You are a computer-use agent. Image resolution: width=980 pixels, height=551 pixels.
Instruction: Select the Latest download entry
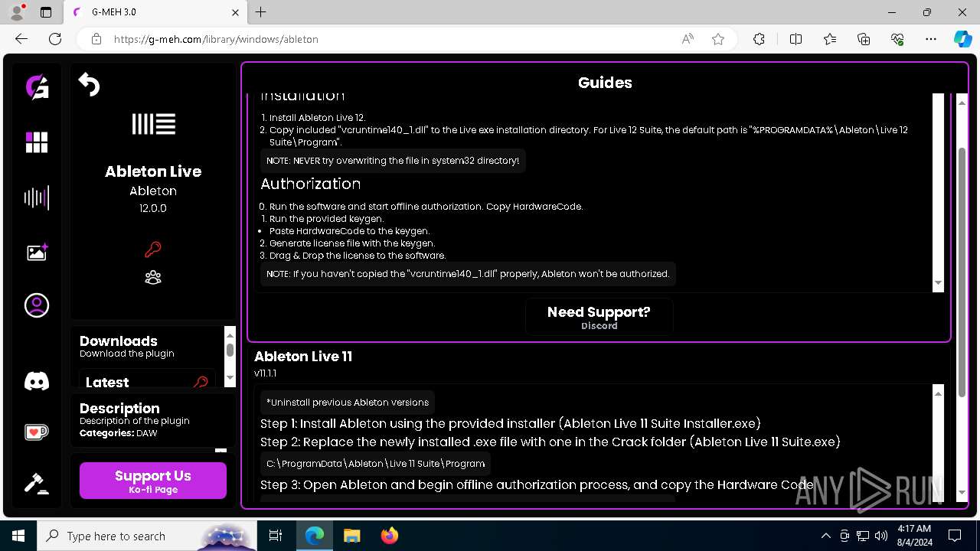(x=147, y=379)
